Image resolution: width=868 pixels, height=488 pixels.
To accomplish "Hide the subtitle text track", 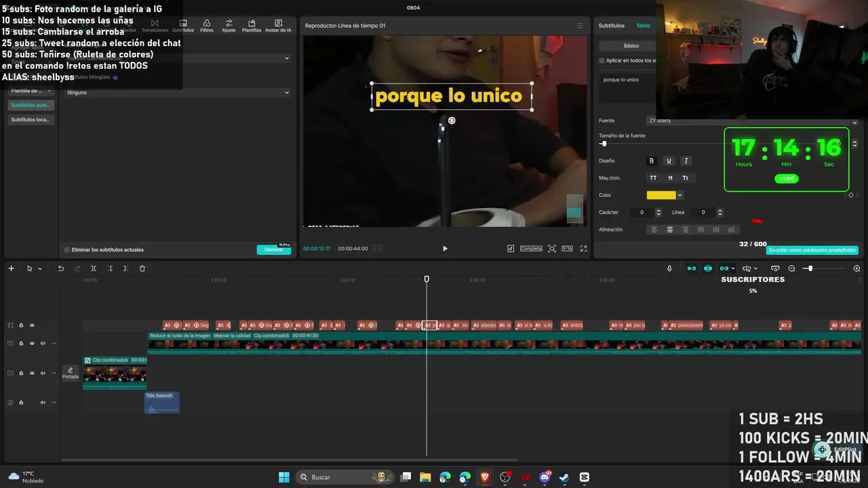I will click(x=32, y=325).
